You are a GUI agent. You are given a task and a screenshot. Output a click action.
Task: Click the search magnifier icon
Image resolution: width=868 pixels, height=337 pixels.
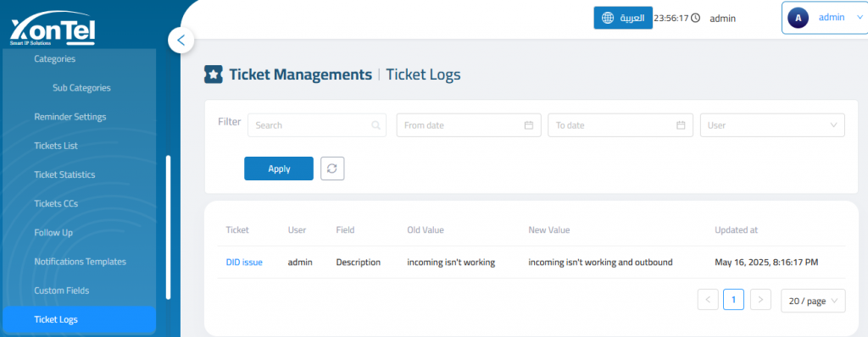(x=376, y=125)
